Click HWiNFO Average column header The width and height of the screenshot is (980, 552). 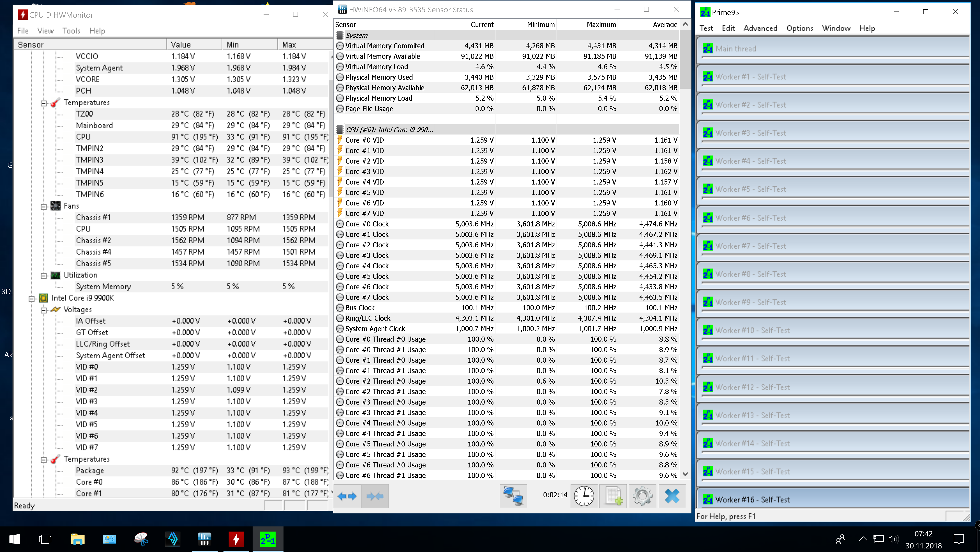(649, 24)
